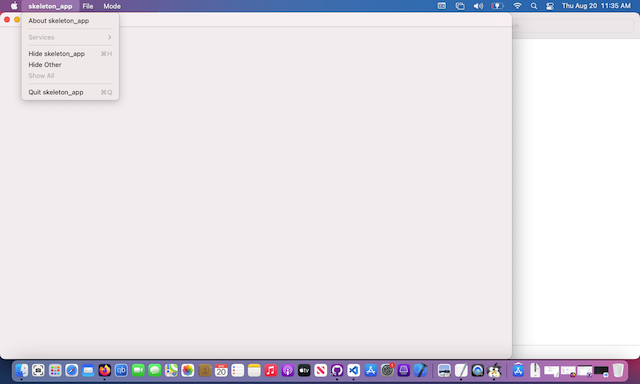Open the Trash from the Dock
This screenshot has height=384, width=640.
(x=618, y=371)
